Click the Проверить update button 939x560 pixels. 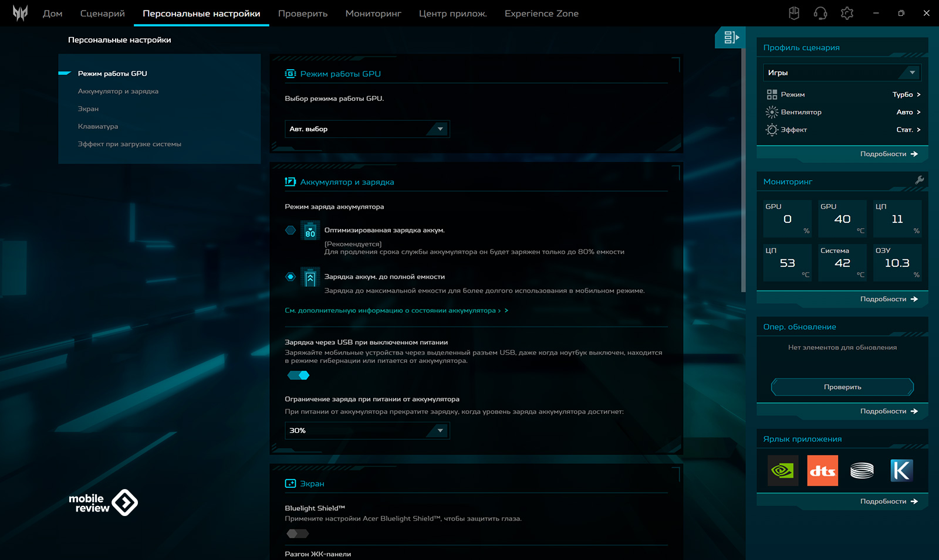tap(842, 387)
